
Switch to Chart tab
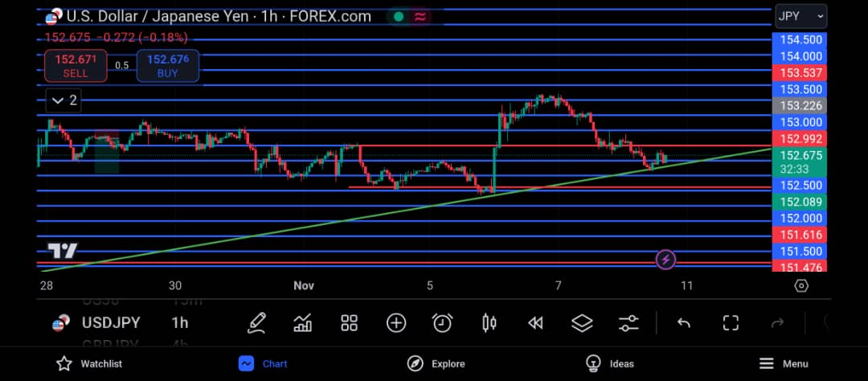click(263, 364)
